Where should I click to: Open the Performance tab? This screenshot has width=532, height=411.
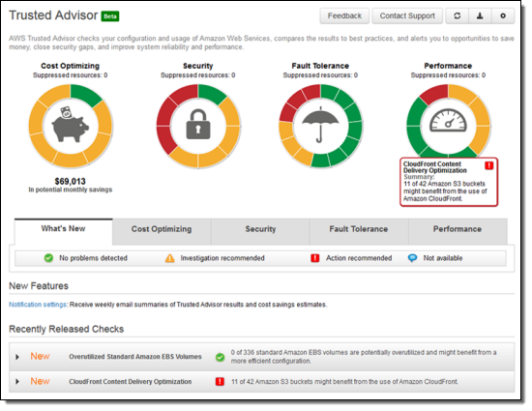point(458,229)
